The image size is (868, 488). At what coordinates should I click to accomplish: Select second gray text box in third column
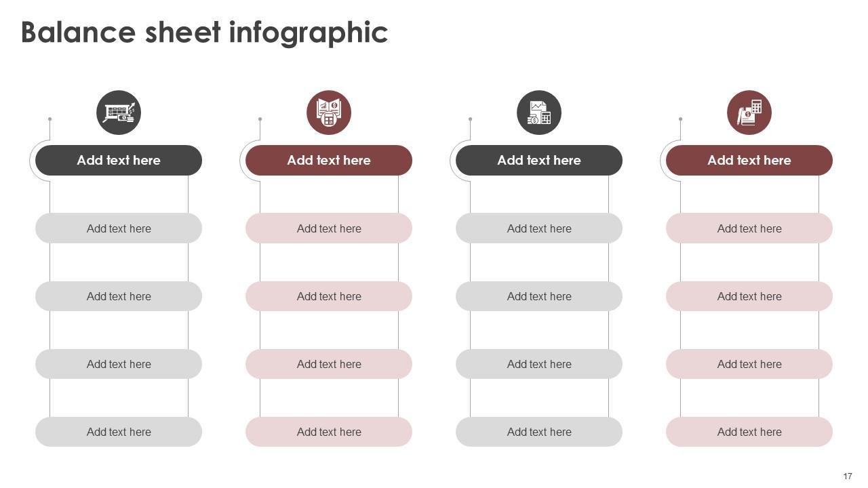(x=539, y=296)
